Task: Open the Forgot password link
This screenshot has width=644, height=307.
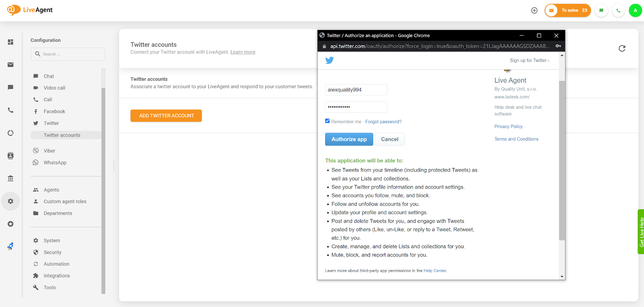Action: (383, 122)
